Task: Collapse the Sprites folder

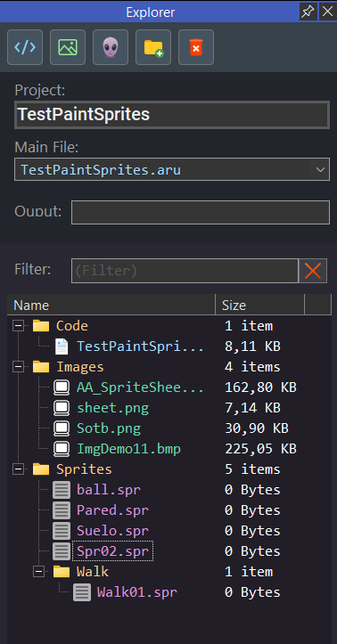Action: tap(18, 469)
